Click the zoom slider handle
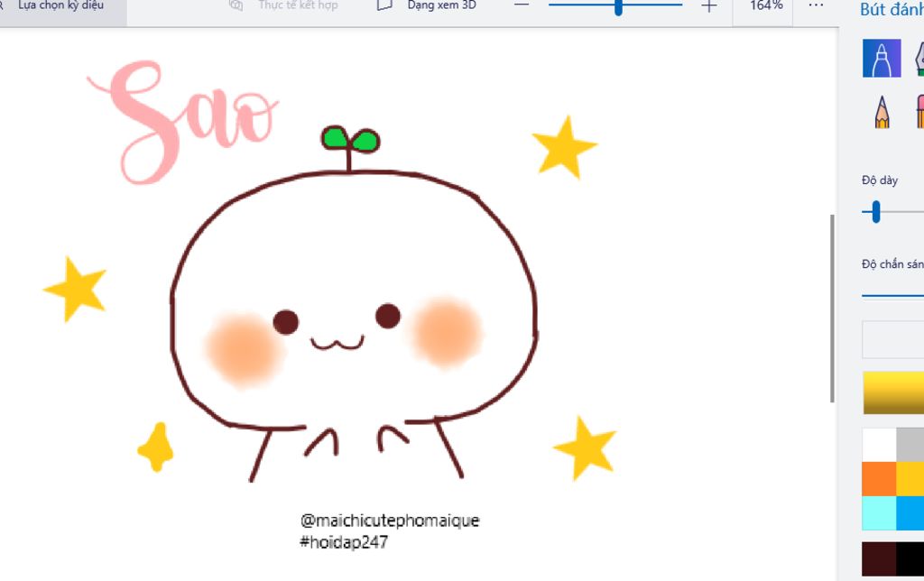The height and width of the screenshot is (581, 924). point(618,7)
